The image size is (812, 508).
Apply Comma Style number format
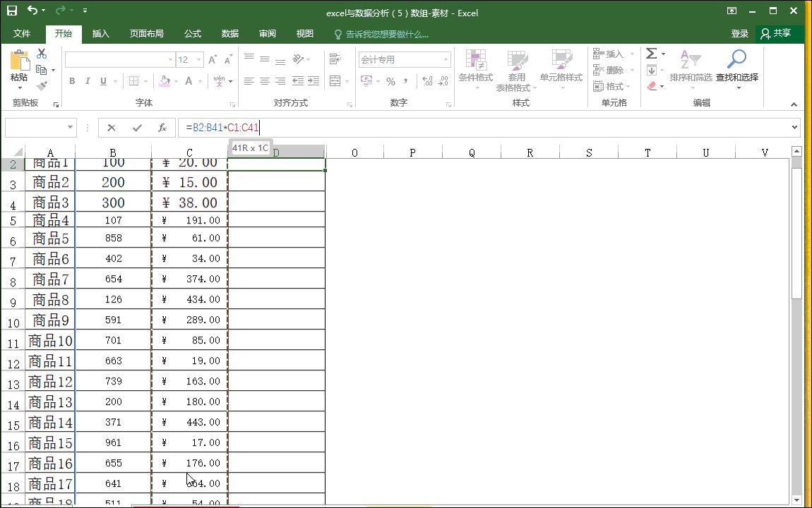(x=405, y=81)
